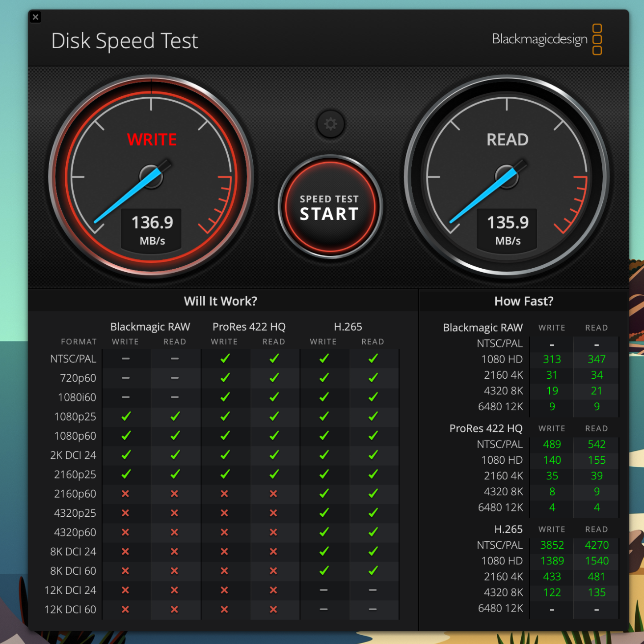Click the READ gauge label
Screen dimensions: 644x644
tap(508, 140)
